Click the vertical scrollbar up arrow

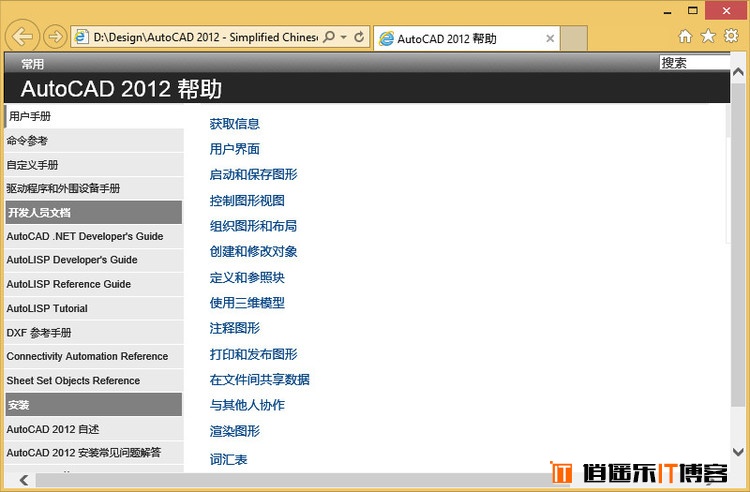[738, 72]
